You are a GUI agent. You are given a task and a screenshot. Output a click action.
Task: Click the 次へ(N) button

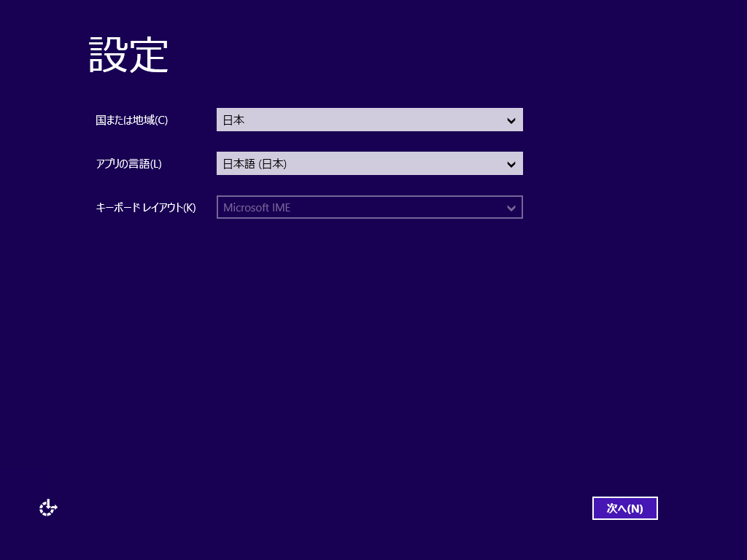coord(624,508)
